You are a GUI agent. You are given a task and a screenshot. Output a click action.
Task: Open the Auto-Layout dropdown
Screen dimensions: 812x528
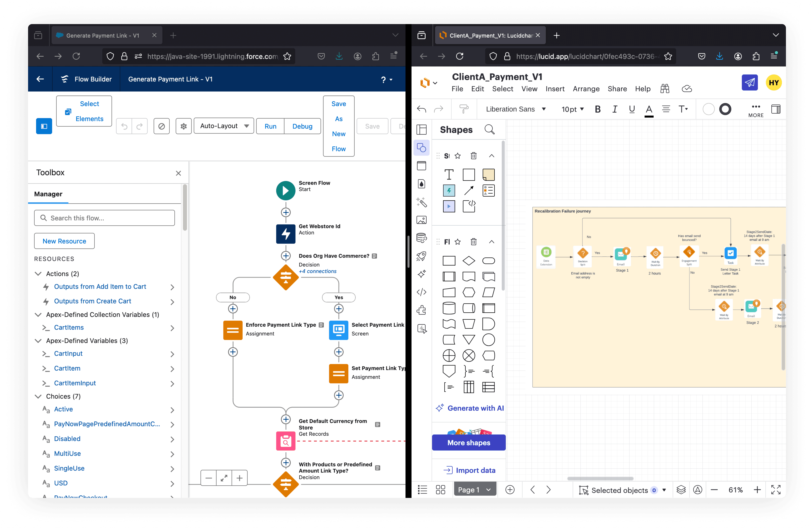pyautogui.click(x=224, y=126)
